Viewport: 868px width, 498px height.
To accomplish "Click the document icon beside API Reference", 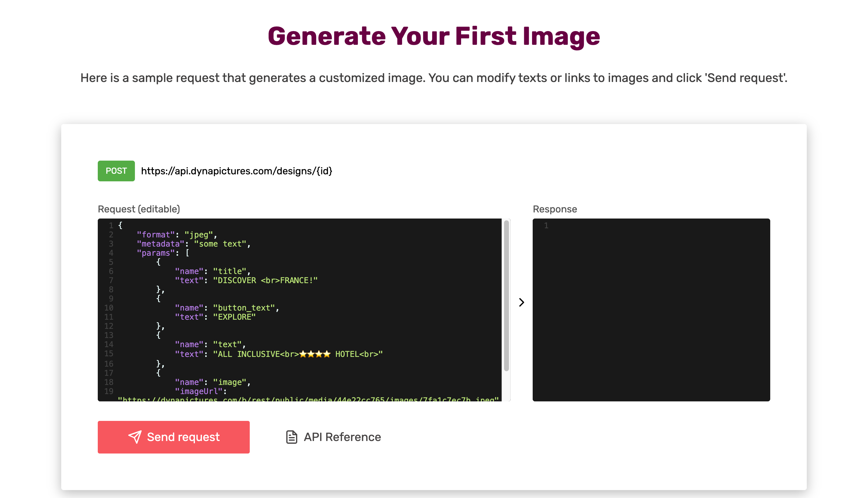I will click(291, 437).
